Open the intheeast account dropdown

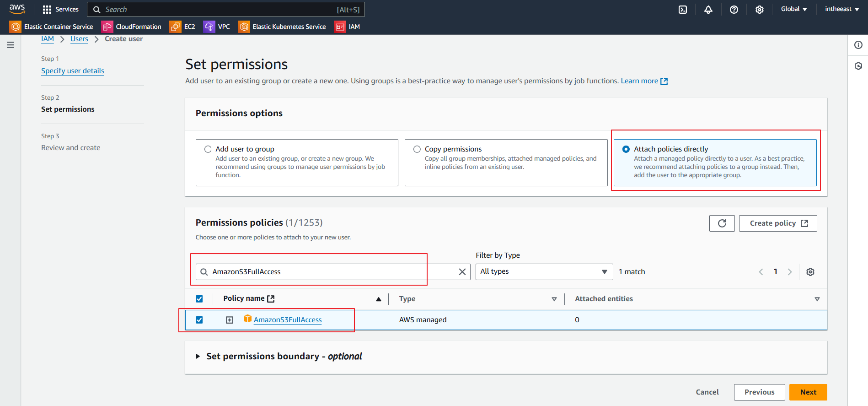coord(842,9)
